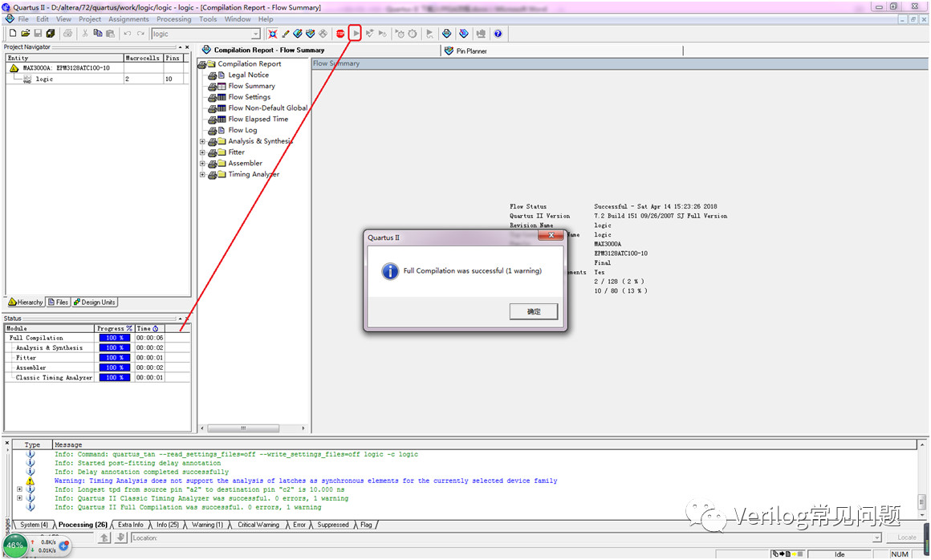Click the Locate button
The height and width of the screenshot is (560, 931).
pyautogui.click(x=907, y=538)
